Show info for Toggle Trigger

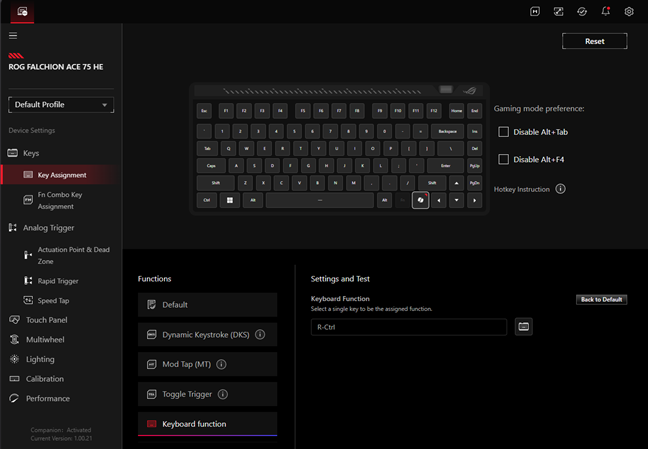tap(223, 394)
